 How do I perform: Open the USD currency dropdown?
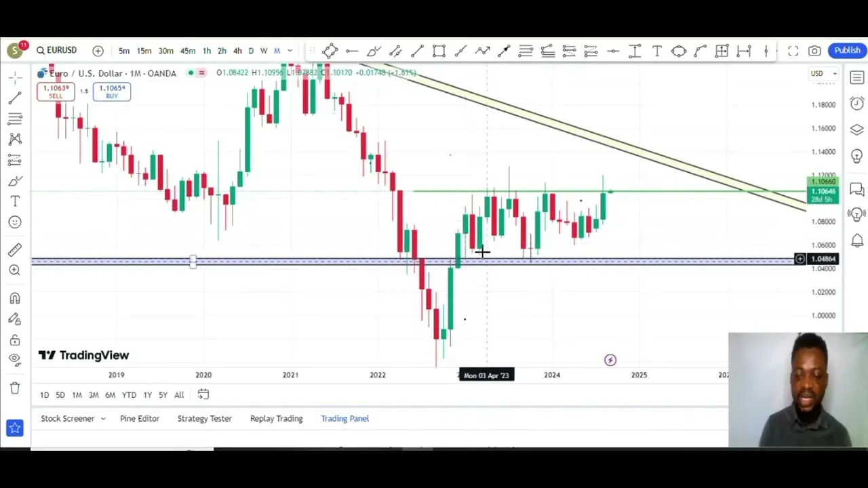click(824, 73)
